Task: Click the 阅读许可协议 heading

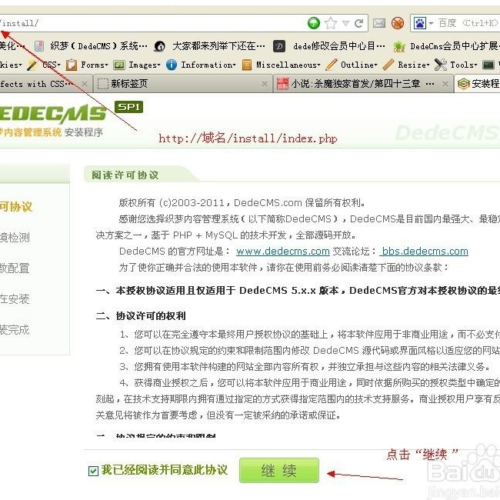Action: pos(125,175)
